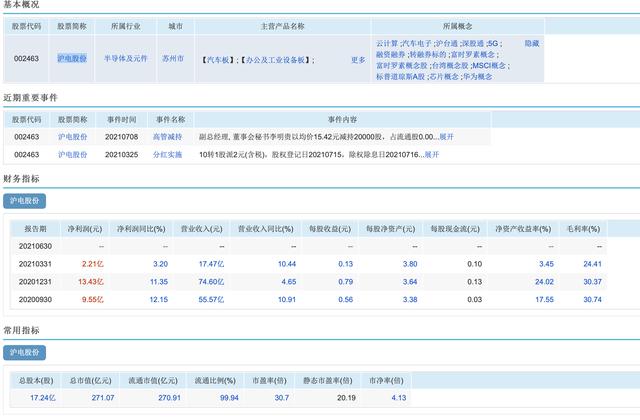Click revenue value 74.60亿

pos(211,282)
